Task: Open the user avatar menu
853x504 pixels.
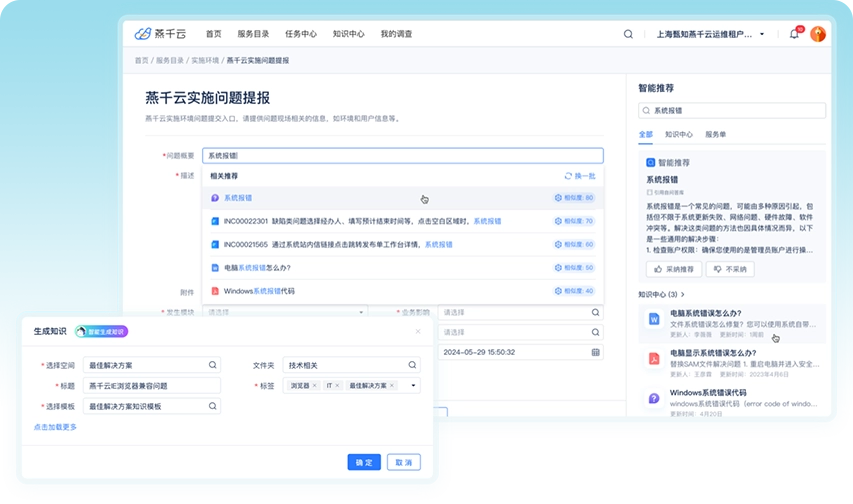Action: coord(817,34)
